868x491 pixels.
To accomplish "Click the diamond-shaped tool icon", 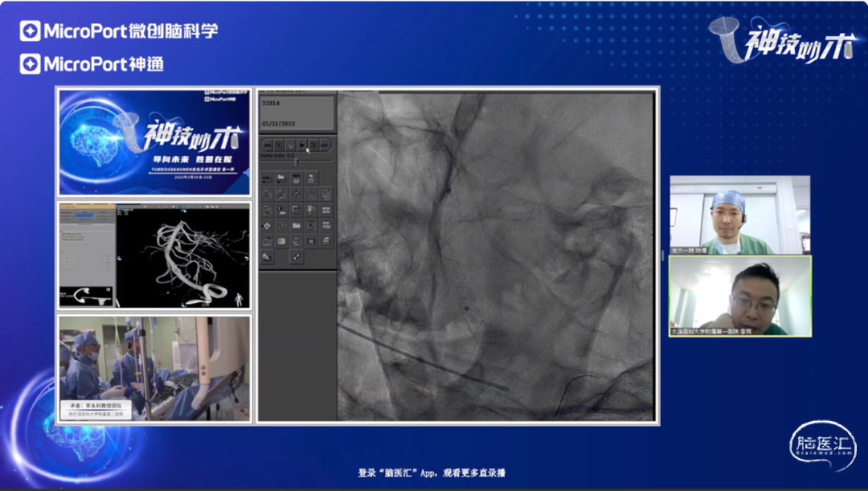I will (267, 225).
